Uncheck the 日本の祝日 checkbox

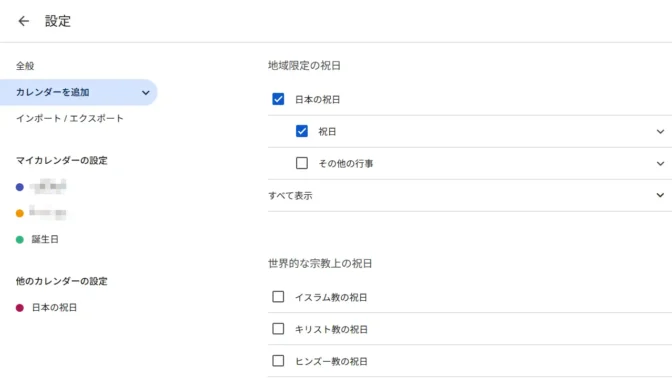278,99
